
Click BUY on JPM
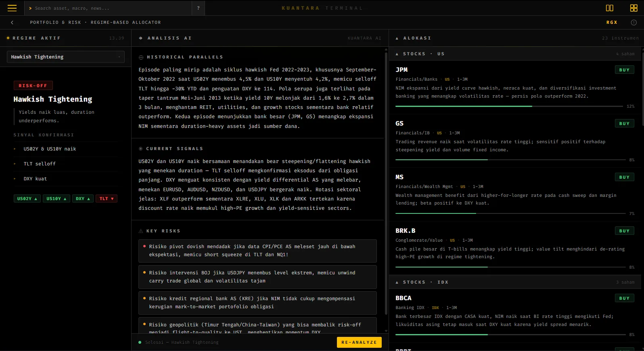(x=624, y=70)
